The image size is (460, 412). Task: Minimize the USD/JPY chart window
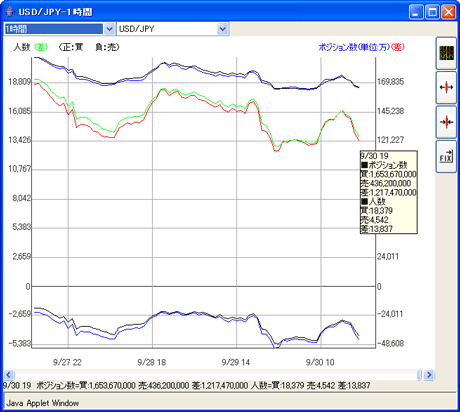[416, 12]
